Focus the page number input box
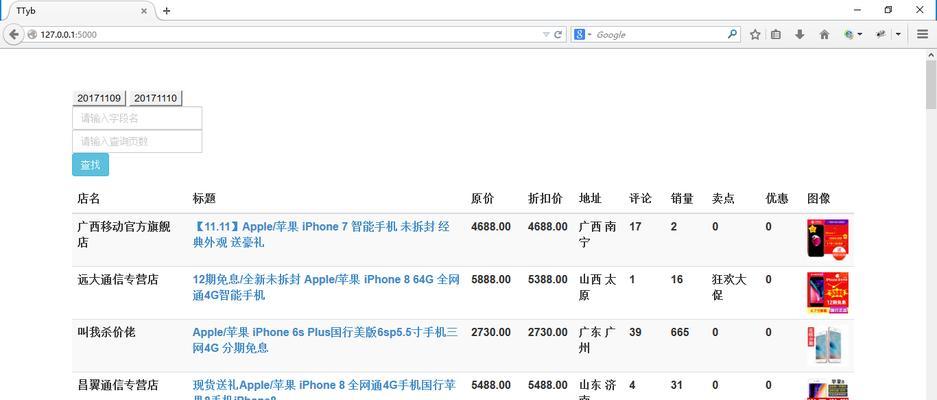Viewport: 937px width, 400px height. point(137,141)
